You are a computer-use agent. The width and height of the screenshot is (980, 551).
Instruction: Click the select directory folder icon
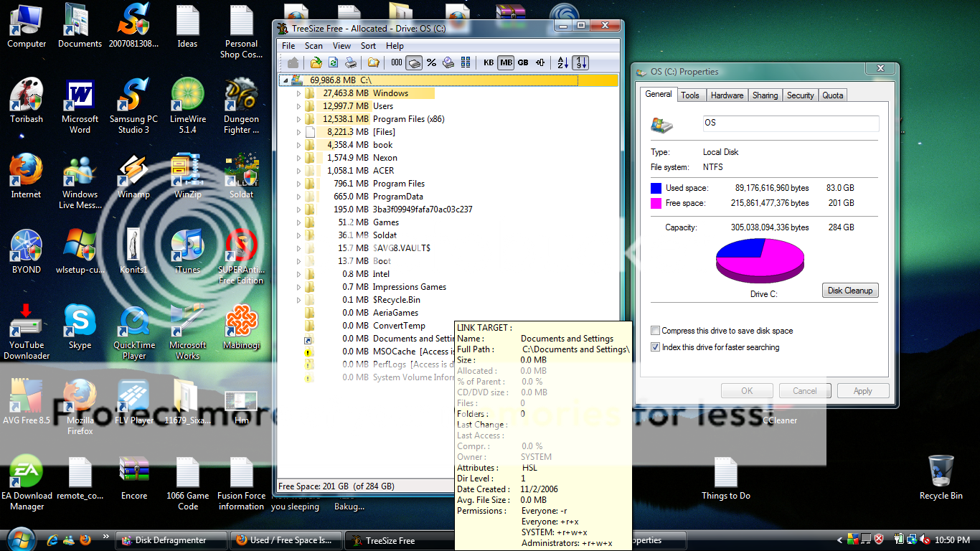click(374, 62)
